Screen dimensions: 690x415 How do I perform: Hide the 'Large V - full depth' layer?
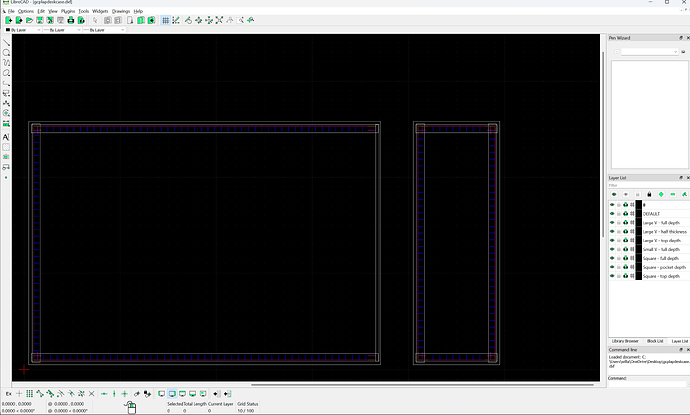pos(612,223)
